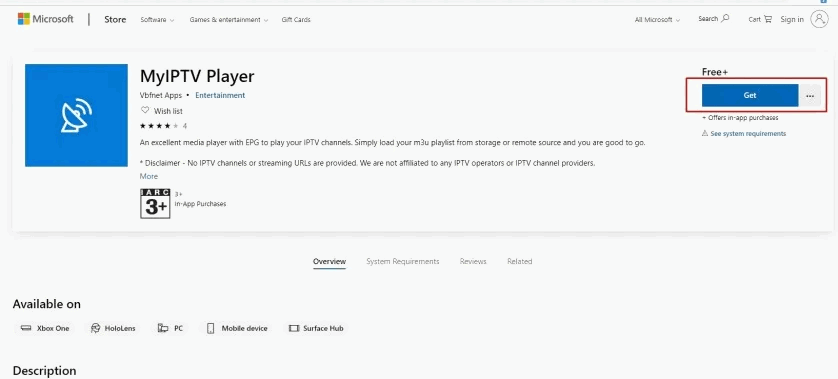This screenshot has height=379, width=838.
Task: Expand the All Microsoft dropdown
Action: (657, 20)
